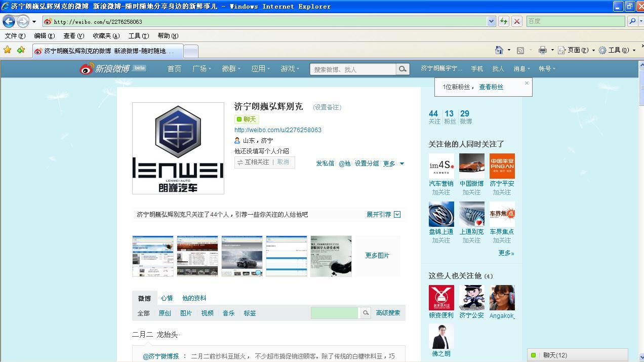Open the Favorites star icon
The image size is (644, 362).
click(7, 50)
